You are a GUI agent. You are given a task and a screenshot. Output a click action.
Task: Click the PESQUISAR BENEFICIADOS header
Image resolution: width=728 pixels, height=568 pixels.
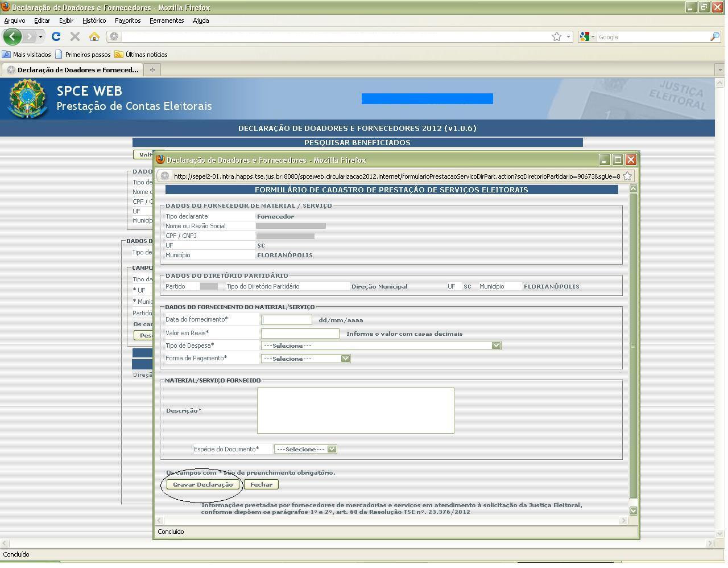point(357,142)
